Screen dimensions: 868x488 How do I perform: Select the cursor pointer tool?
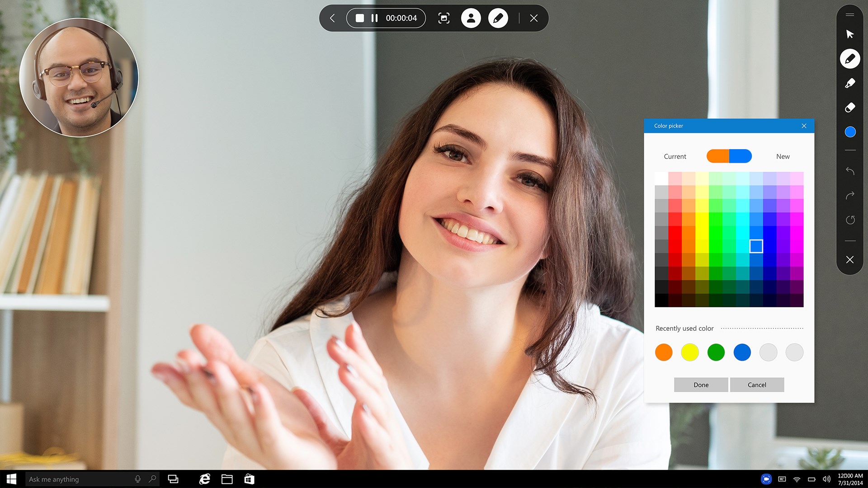(x=849, y=34)
